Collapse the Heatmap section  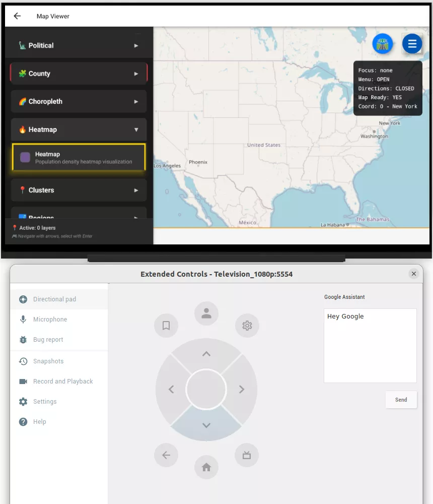[79, 130]
